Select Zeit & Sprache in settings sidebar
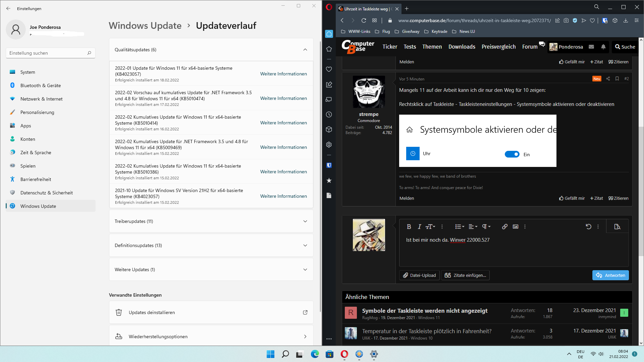 36,153
